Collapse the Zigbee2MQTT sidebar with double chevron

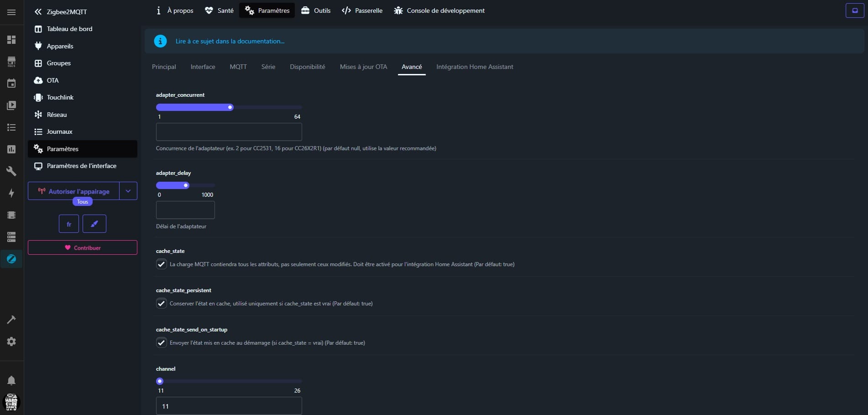[38, 12]
